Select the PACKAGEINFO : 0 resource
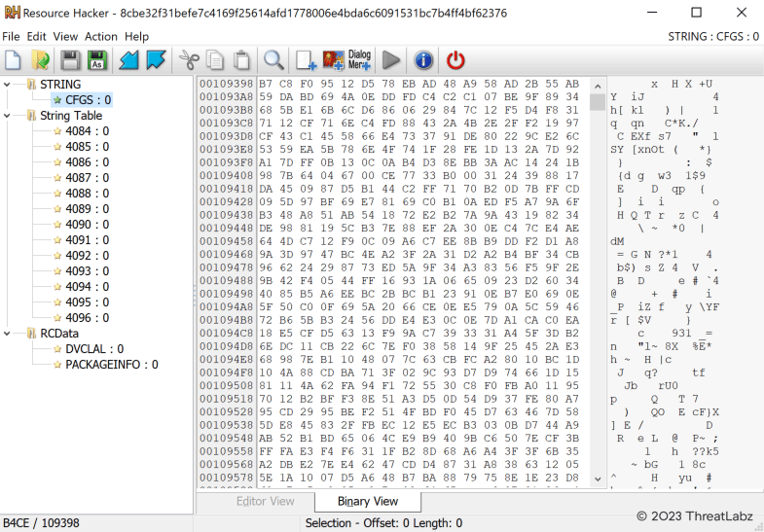 (x=111, y=365)
